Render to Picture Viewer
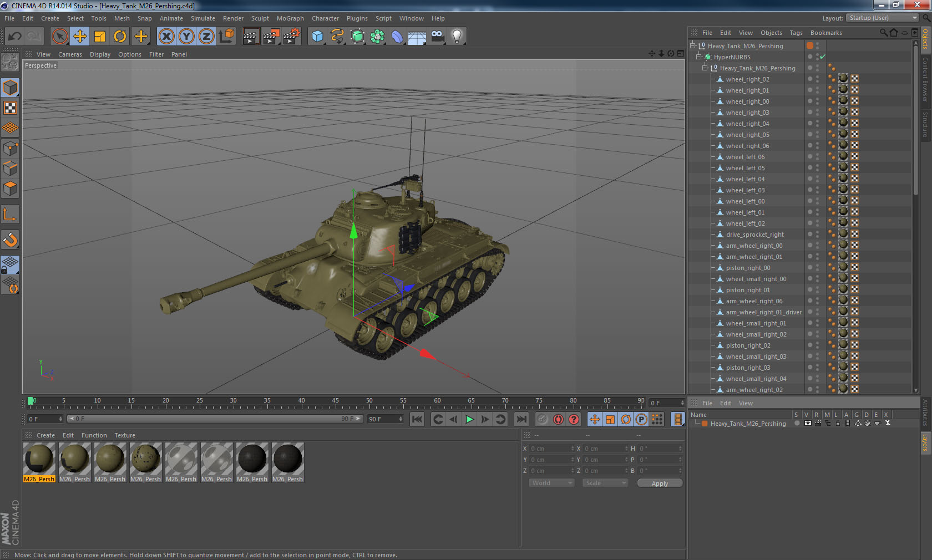The image size is (932, 560). click(x=271, y=37)
